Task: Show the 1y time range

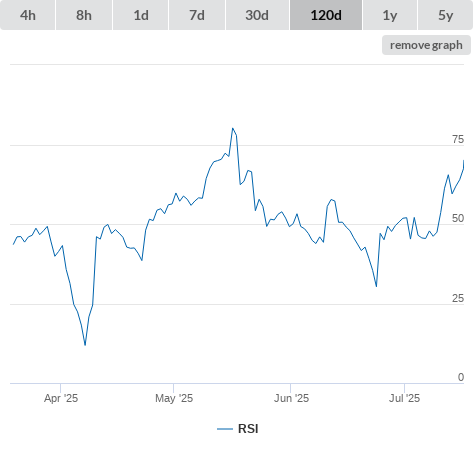Action: click(x=390, y=15)
